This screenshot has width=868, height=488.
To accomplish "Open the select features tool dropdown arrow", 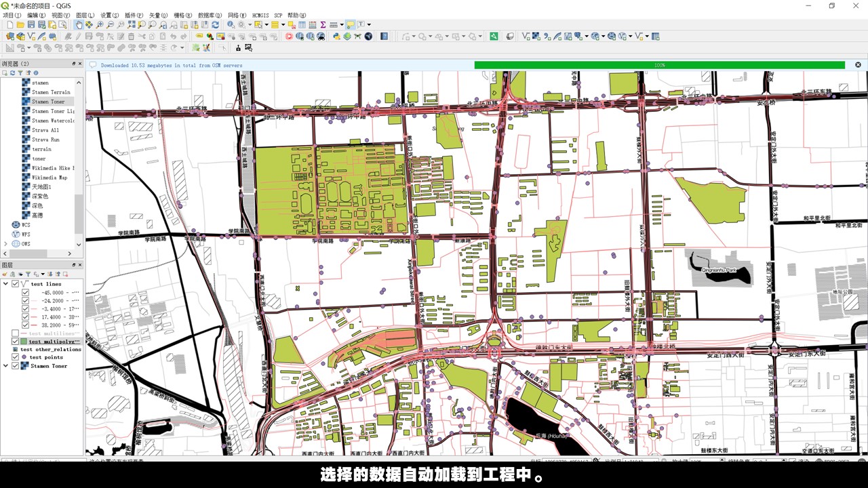I will coord(267,24).
